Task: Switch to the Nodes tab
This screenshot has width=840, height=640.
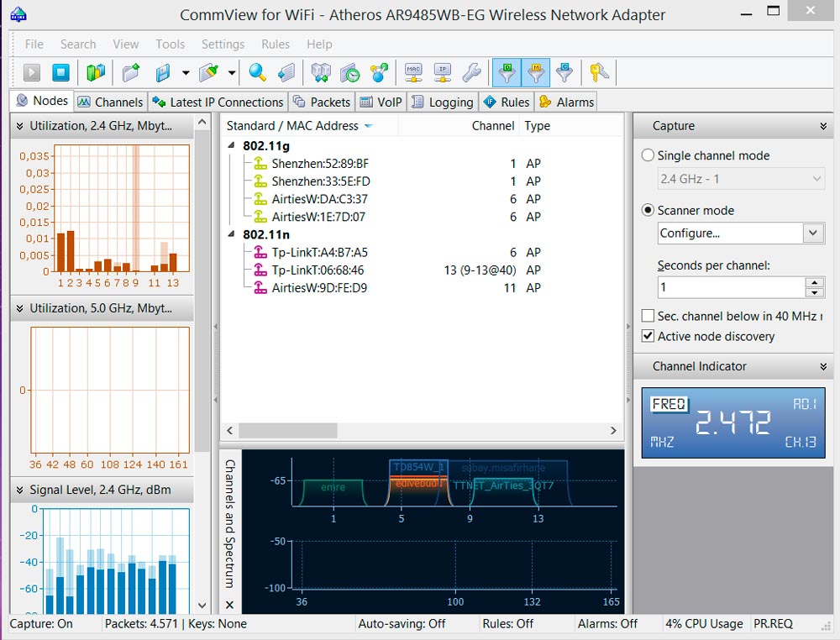Action: coord(42,101)
